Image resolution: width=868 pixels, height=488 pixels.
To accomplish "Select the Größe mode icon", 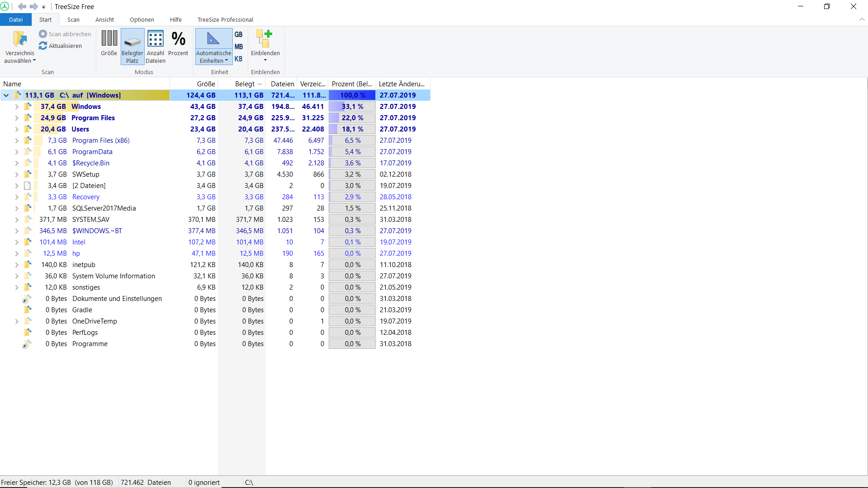I will [x=109, y=39].
